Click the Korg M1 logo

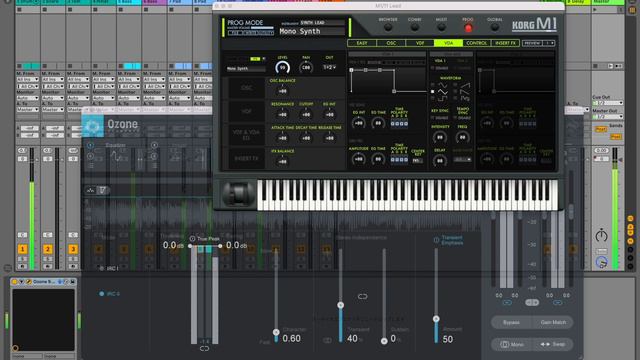click(x=534, y=24)
